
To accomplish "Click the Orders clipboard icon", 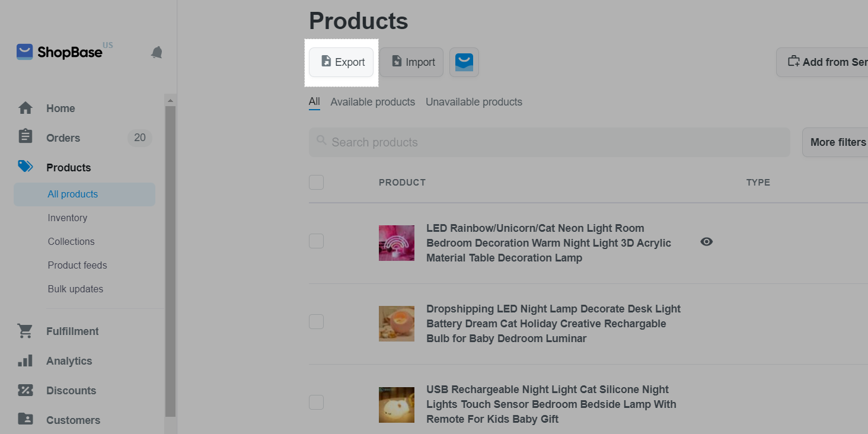I will coord(25,137).
